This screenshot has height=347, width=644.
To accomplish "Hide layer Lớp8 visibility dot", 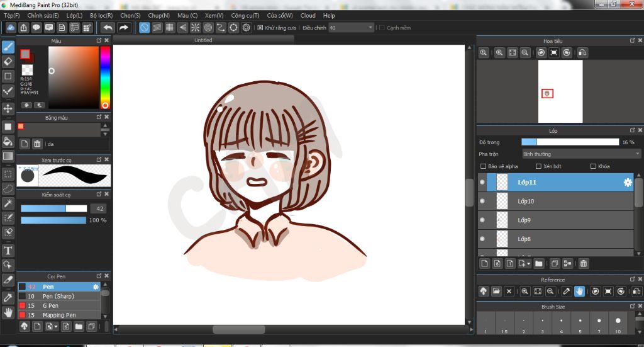I will point(482,239).
